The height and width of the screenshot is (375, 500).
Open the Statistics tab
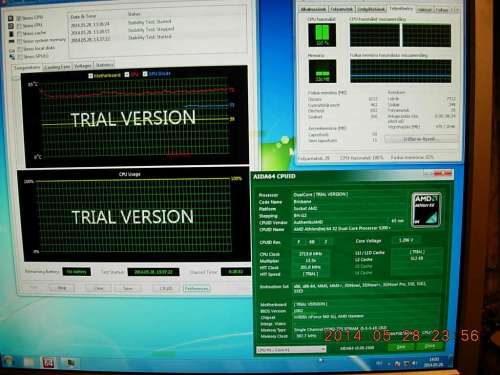click(x=105, y=65)
